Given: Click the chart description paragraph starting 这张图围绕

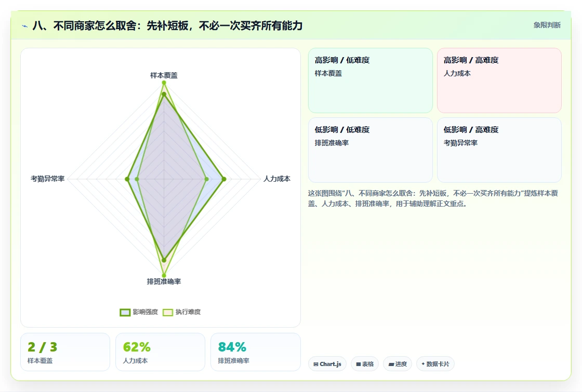Looking at the screenshot, I should tap(433, 198).
